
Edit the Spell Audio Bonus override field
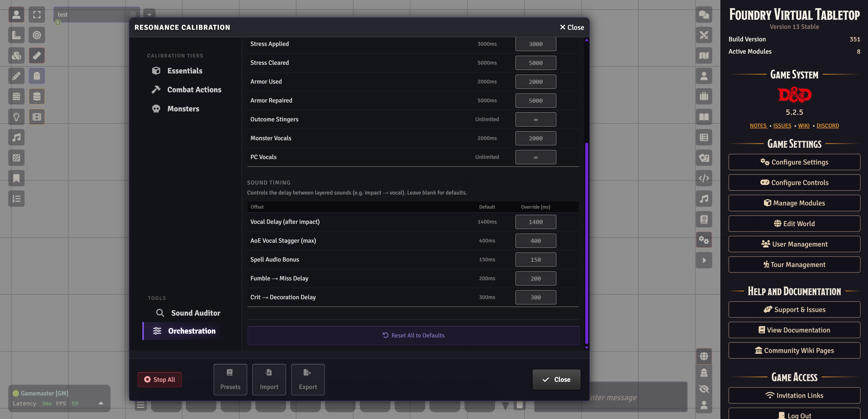[x=535, y=259]
